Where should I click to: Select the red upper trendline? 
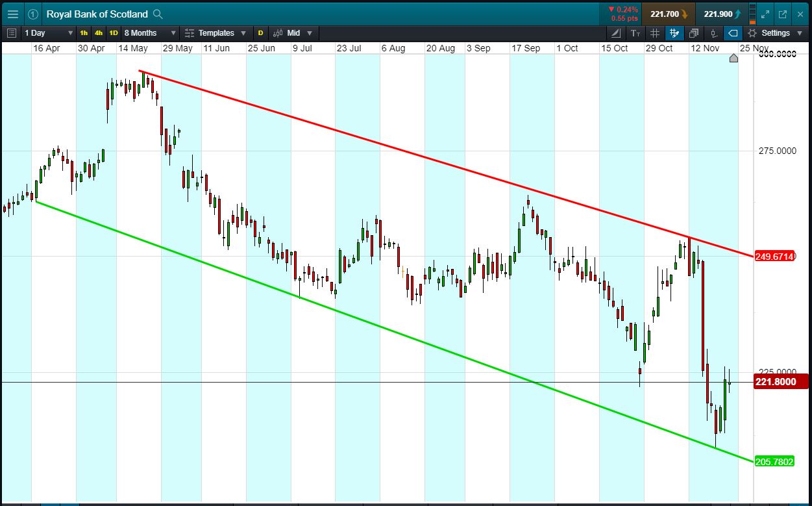pos(447,162)
